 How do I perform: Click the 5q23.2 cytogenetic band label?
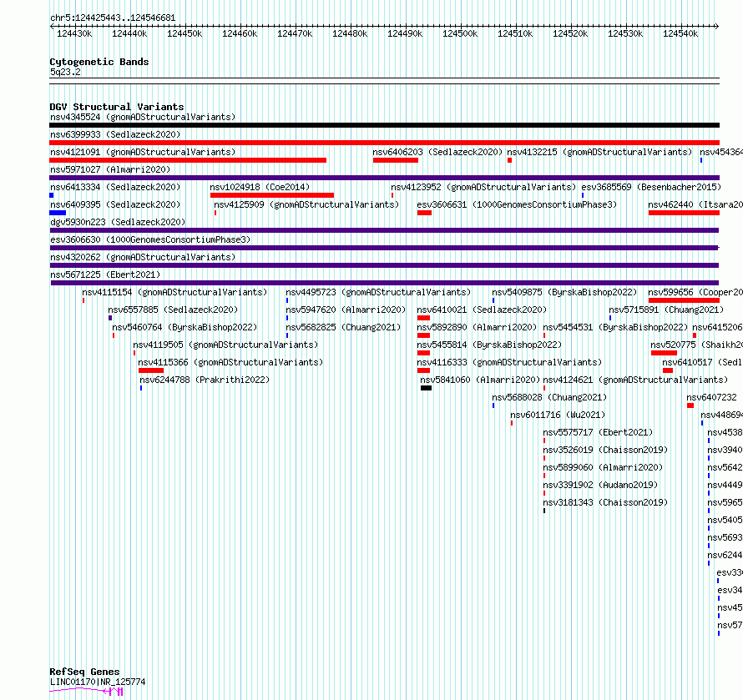click(65, 72)
